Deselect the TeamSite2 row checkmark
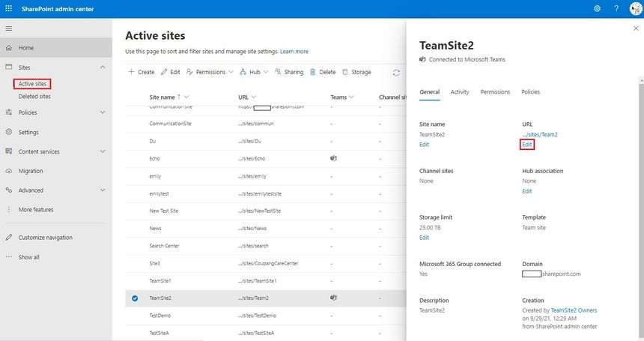Image resolution: width=644 pixels, height=341 pixels. [135, 298]
